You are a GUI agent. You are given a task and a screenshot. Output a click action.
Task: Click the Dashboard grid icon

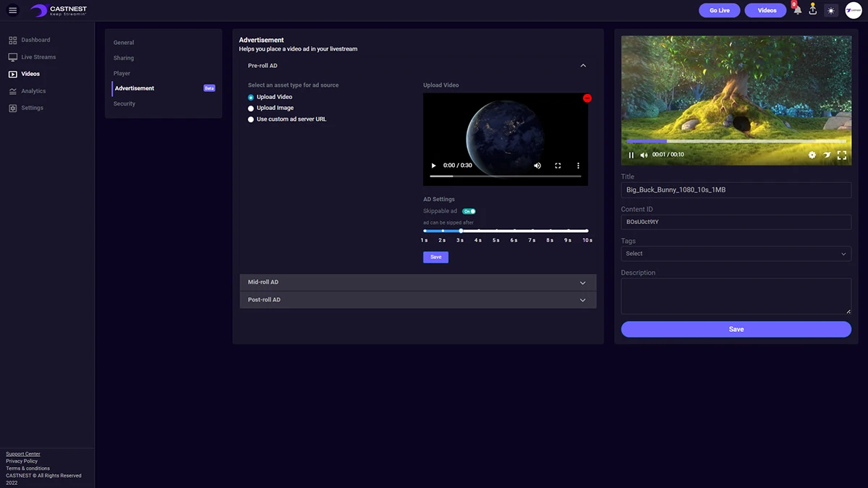coord(13,40)
